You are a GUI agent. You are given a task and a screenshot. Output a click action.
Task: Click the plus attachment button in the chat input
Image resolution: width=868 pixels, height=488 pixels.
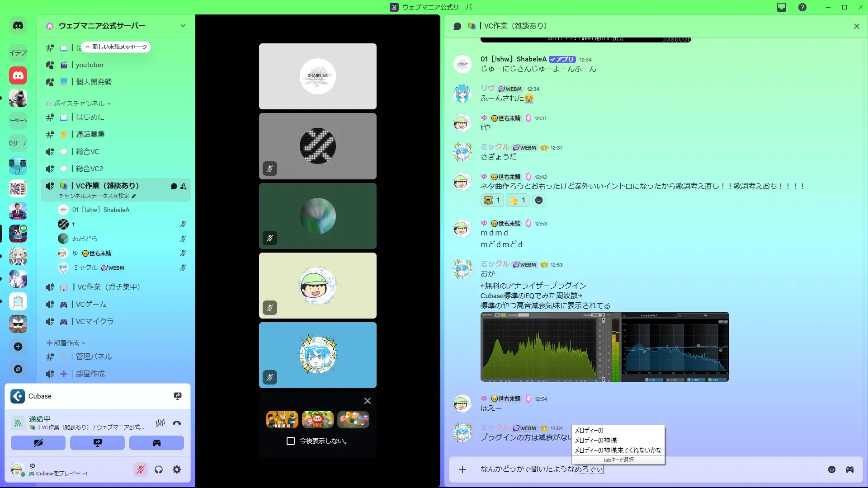click(462, 469)
